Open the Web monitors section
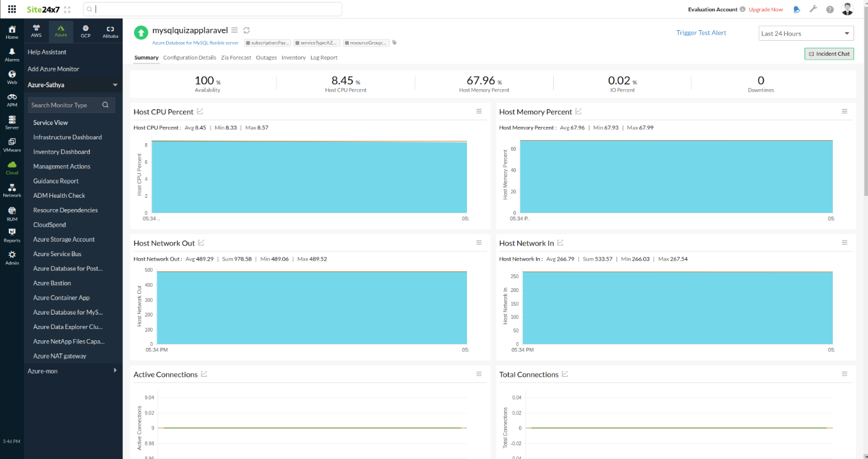 click(x=12, y=78)
